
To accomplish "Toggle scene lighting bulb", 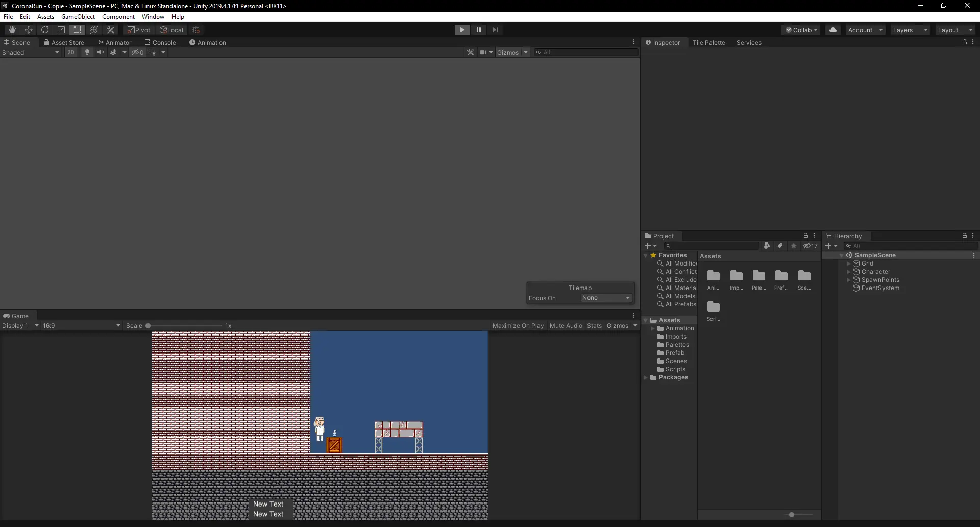I will (x=87, y=52).
